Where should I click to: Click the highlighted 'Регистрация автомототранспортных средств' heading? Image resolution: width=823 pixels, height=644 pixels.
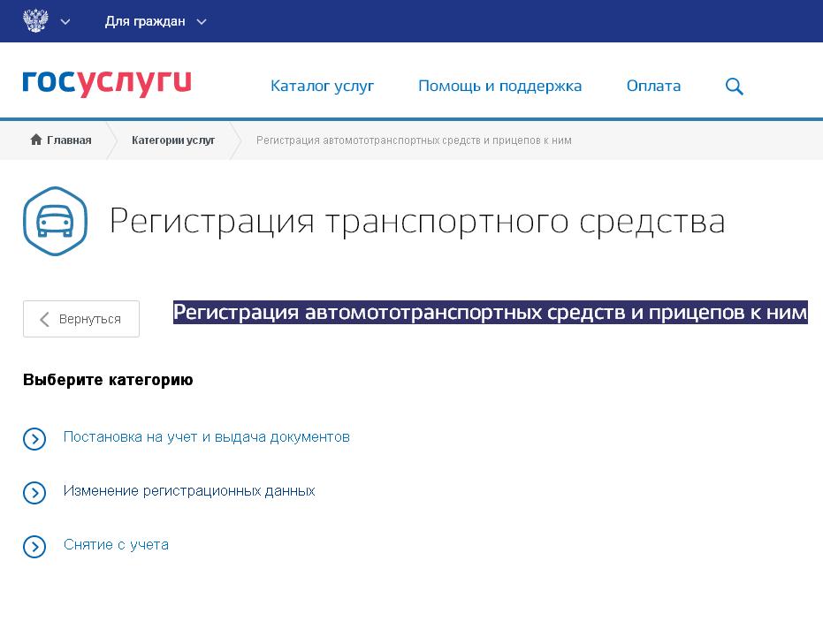click(x=490, y=312)
